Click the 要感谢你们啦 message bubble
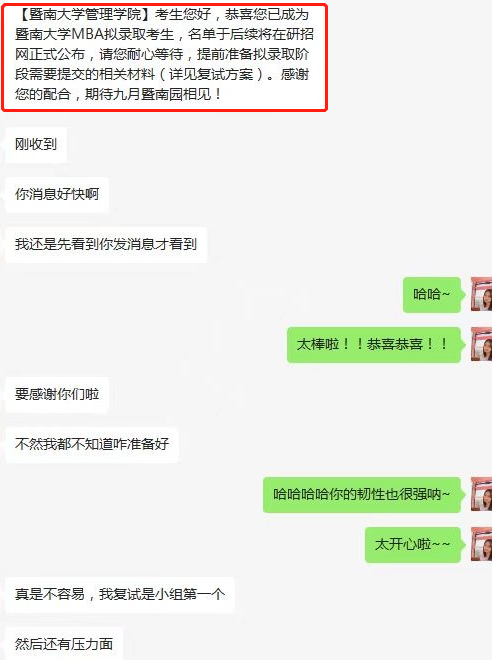Screen dimensions: 492x660 57,394
